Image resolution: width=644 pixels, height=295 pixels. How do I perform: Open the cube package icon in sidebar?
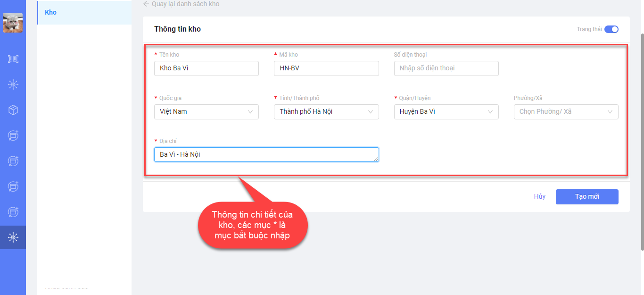pos(13,110)
